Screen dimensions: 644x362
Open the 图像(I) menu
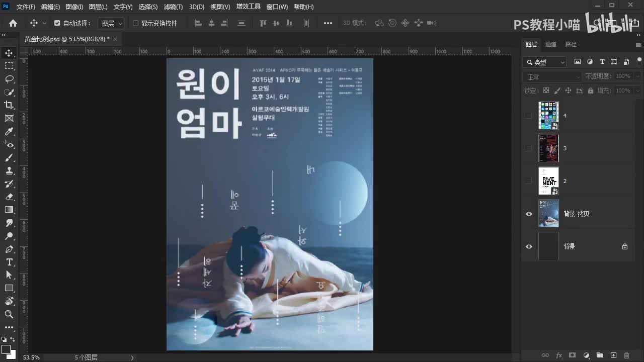point(74,7)
